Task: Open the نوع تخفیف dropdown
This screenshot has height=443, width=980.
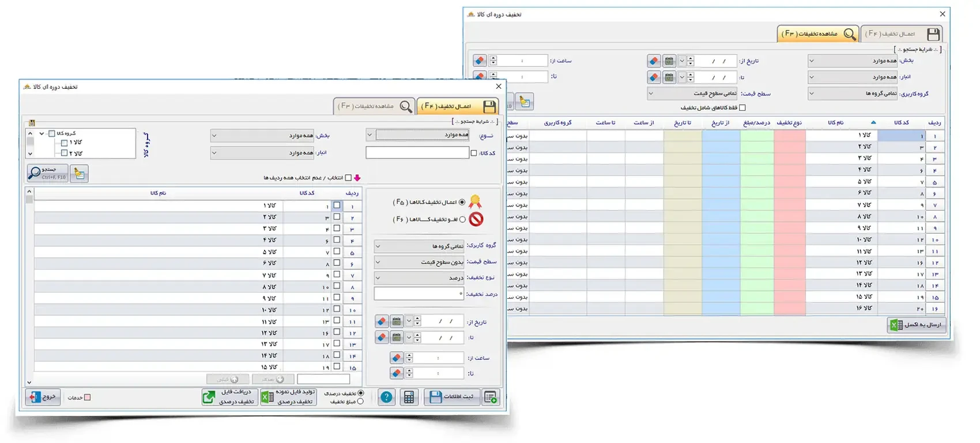Action: [419, 278]
